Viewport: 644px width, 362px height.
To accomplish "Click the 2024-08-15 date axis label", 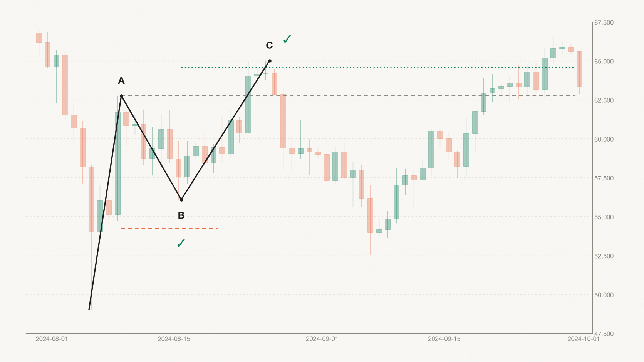I will pos(174,339).
